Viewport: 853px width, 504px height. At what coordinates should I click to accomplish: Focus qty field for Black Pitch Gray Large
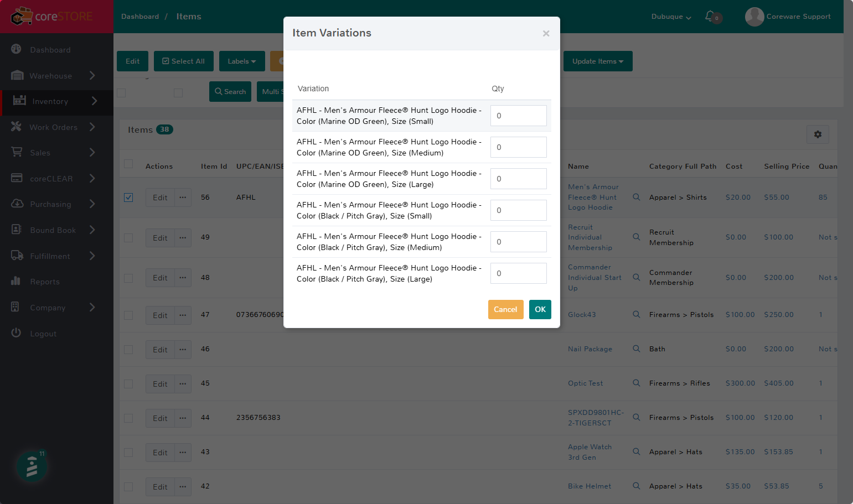point(519,273)
